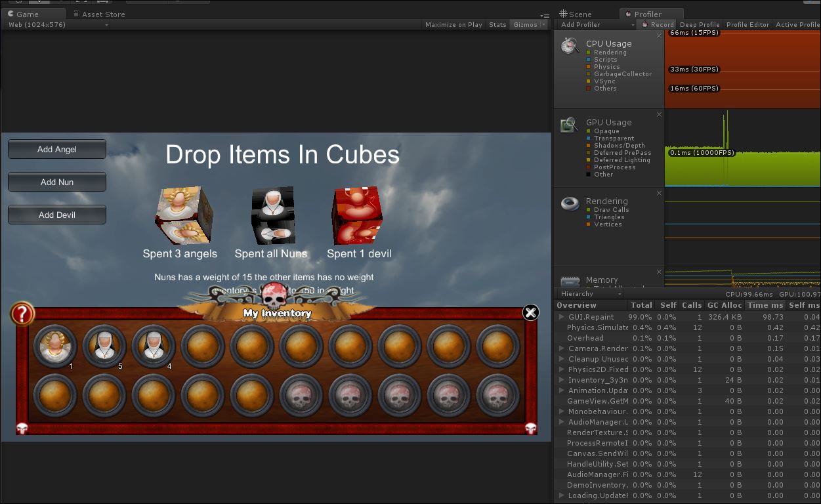Close the Memory profiler area
The width and height of the screenshot is (821, 504).
tap(660, 272)
